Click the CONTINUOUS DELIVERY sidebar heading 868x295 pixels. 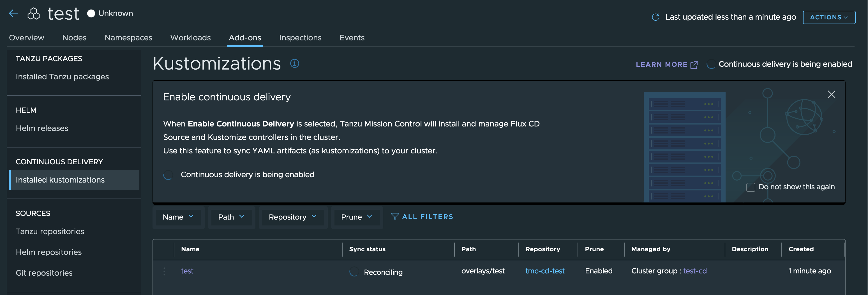(x=59, y=162)
